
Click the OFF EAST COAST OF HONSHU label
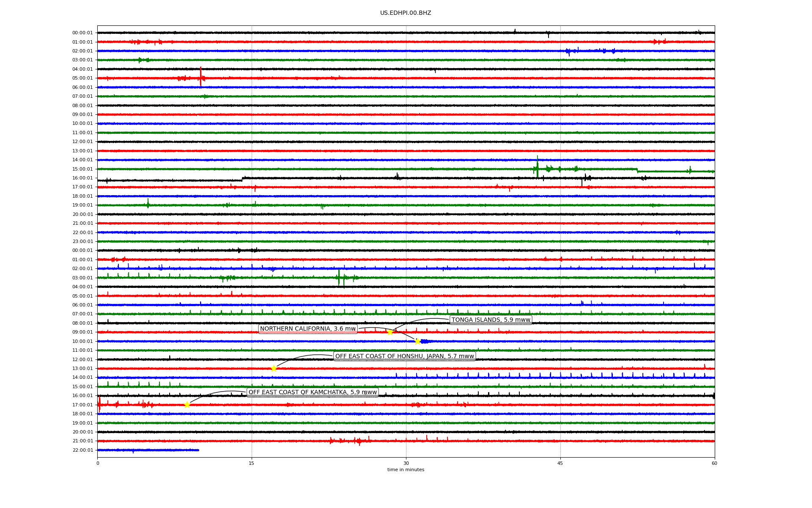click(404, 356)
